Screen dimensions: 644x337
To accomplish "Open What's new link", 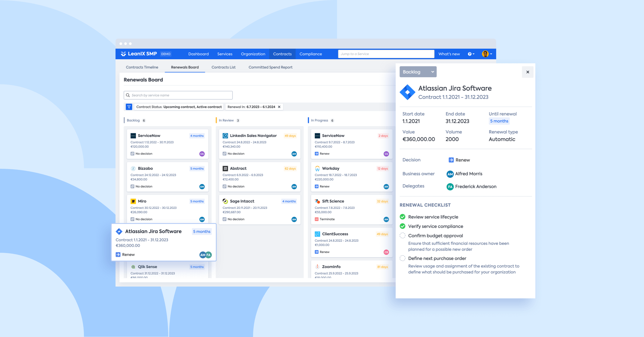I will tap(449, 54).
